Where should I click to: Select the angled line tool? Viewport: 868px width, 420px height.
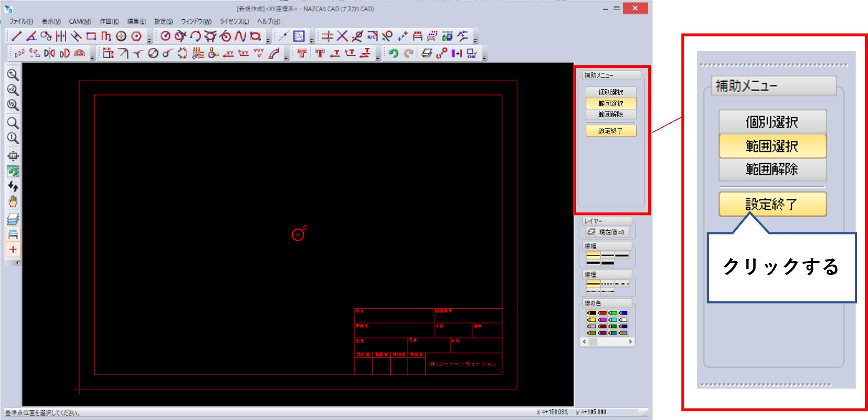click(x=31, y=36)
